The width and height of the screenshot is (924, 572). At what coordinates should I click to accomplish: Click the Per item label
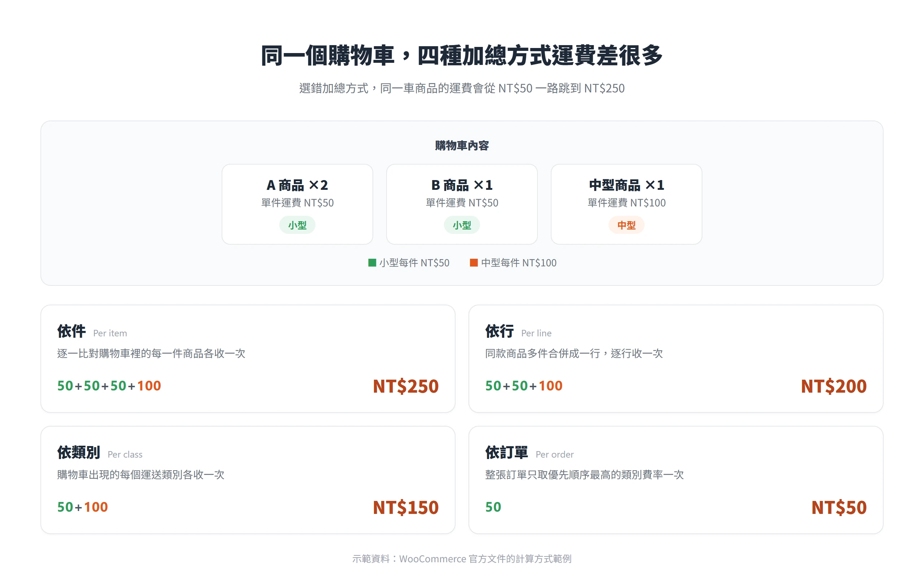[110, 333]
